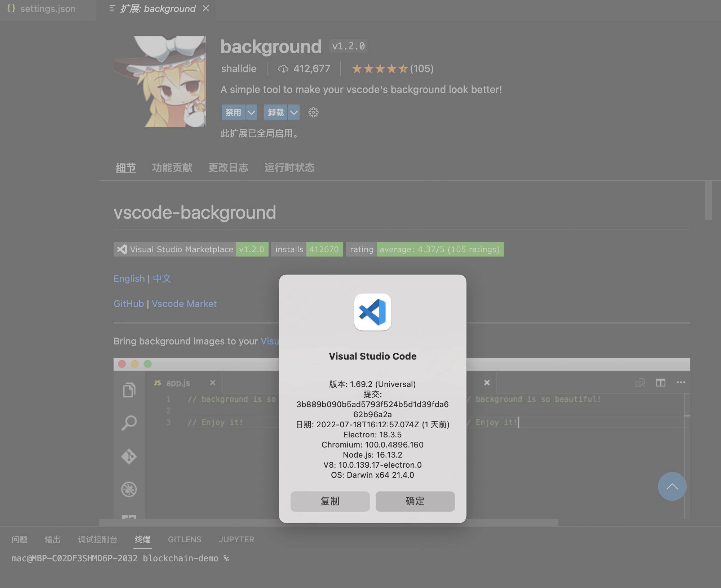Expand the 禁用 button's dropdown chevron

coord(251,112)
